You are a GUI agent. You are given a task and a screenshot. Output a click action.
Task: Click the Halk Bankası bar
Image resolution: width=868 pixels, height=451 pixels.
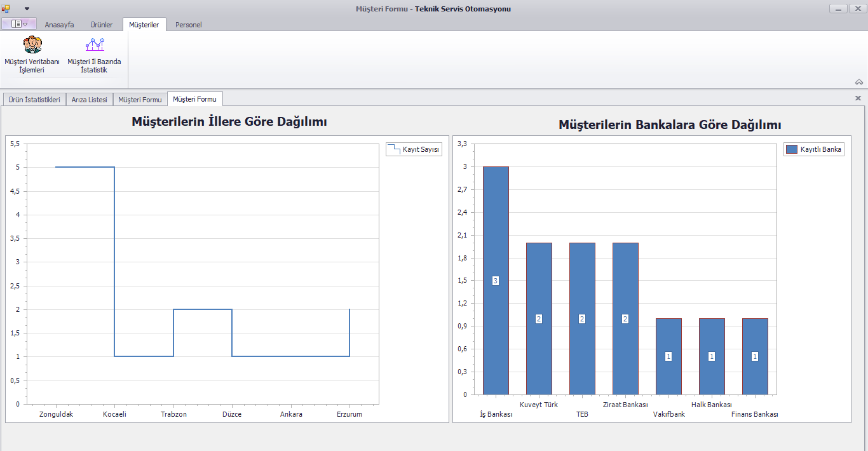pos(712,356)
